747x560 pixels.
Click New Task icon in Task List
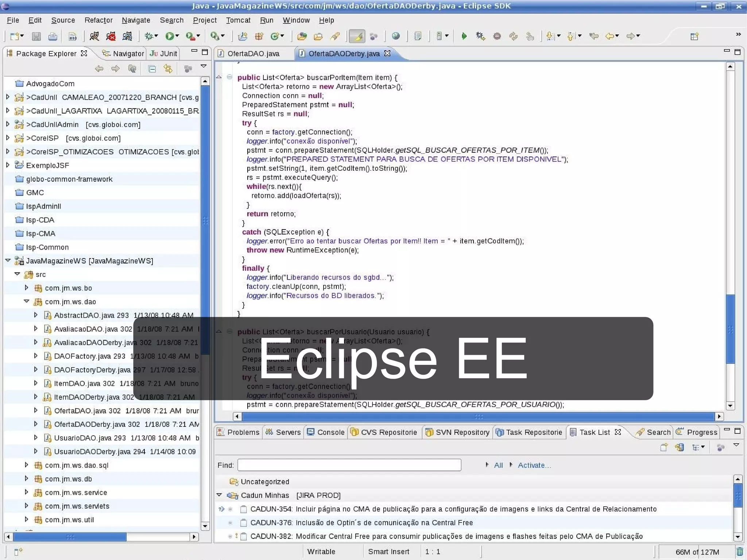[664, 447]
